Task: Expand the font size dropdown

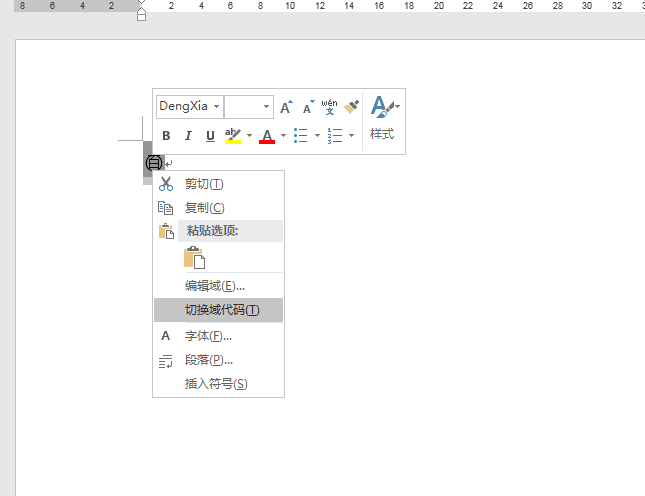Action: (266, 107)
